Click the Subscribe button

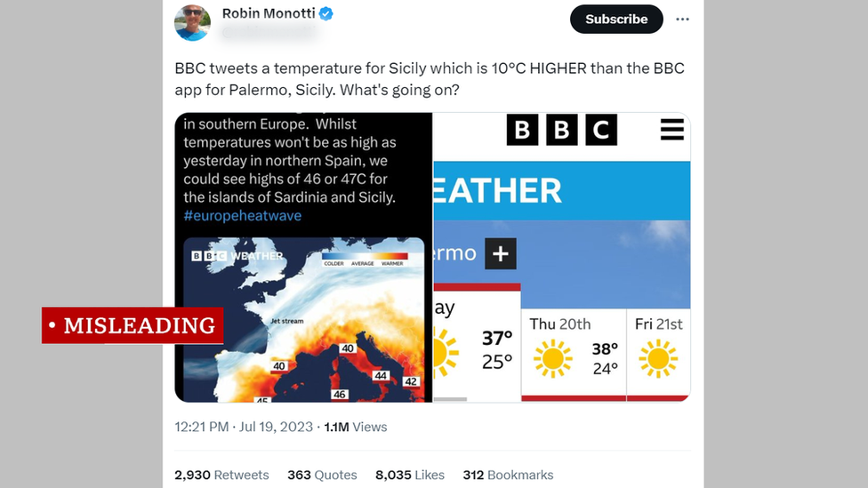click(615, 19)
